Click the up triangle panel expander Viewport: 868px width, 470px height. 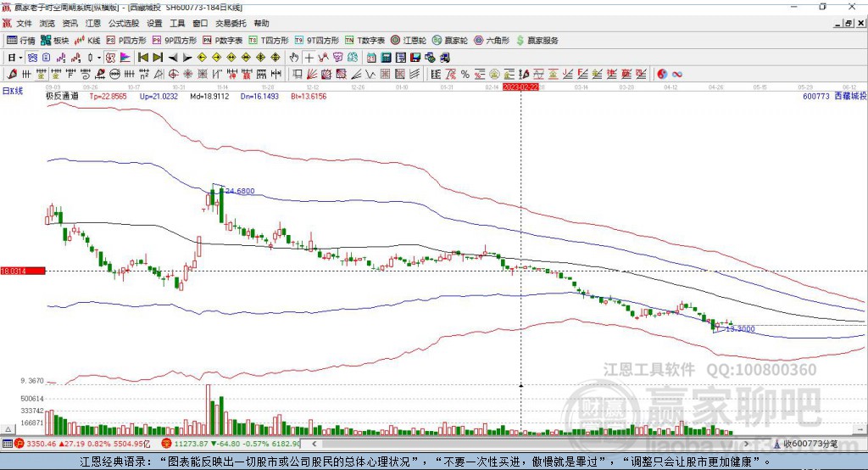coord(8,429)
